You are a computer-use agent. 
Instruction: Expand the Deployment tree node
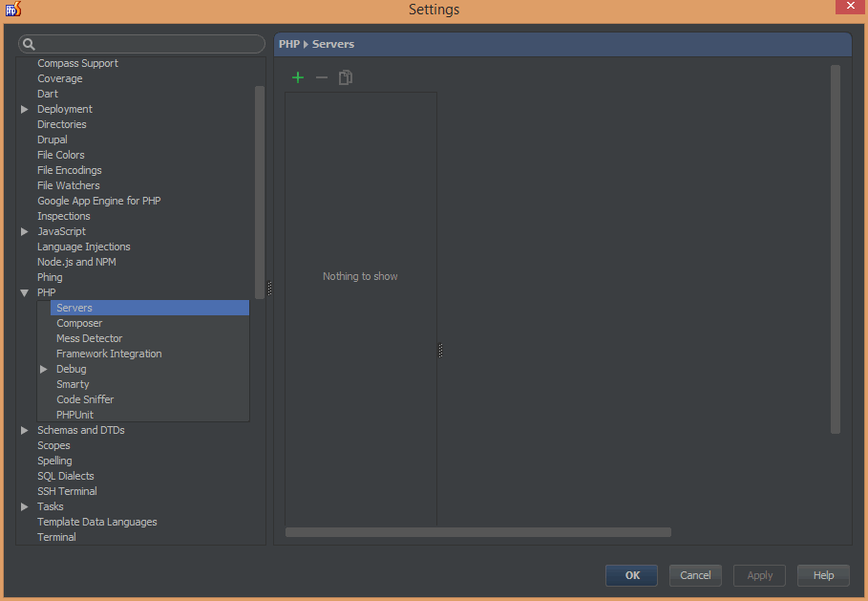(x=25, y=109)
